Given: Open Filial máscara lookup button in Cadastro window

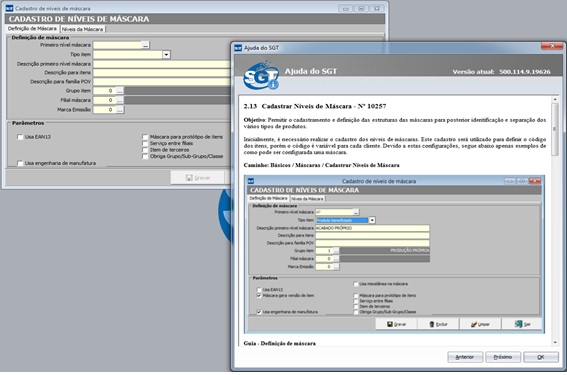Looking at the screenshot, I should coord(120,100).
